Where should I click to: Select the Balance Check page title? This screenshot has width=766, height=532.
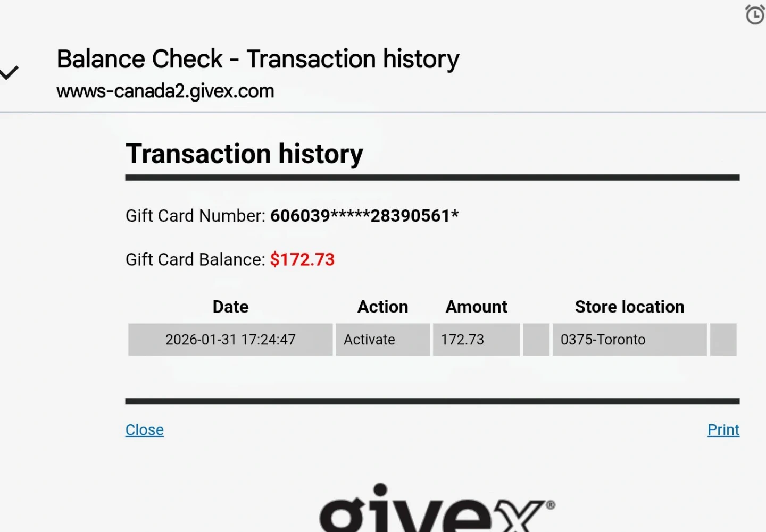click(x=258, y=59)
